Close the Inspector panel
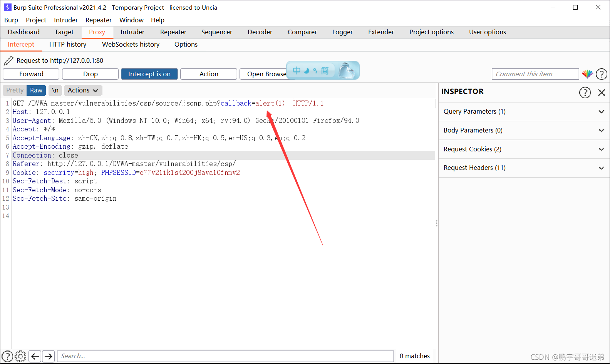The height and width of the screenshot is (364, 610). pyautogui.click(x=602, y=92)
